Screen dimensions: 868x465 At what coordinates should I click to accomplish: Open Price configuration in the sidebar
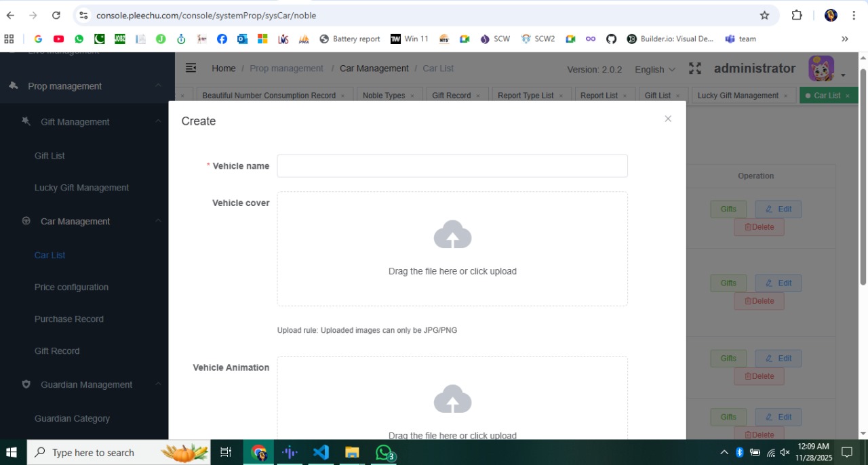click(71, 287)
